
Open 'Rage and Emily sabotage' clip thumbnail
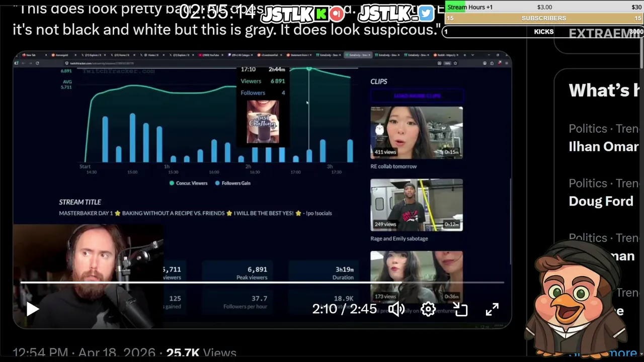pos(417,205)
